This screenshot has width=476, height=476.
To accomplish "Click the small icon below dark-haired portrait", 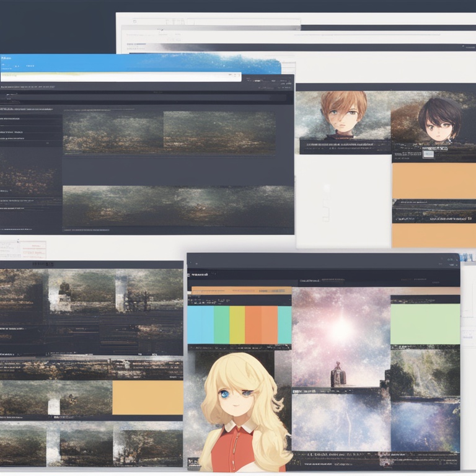I will (x=428, y=154).
